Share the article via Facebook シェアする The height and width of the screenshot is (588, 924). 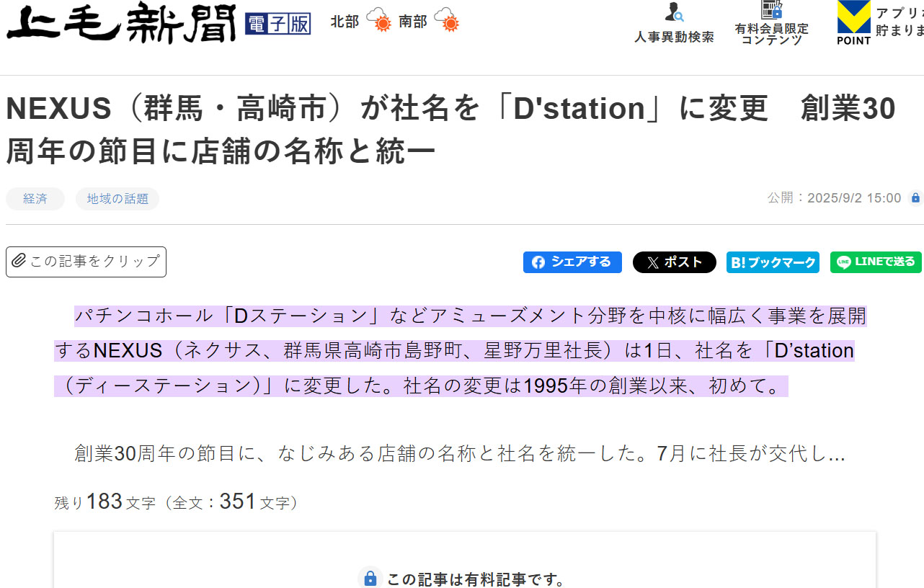point(572,262)
